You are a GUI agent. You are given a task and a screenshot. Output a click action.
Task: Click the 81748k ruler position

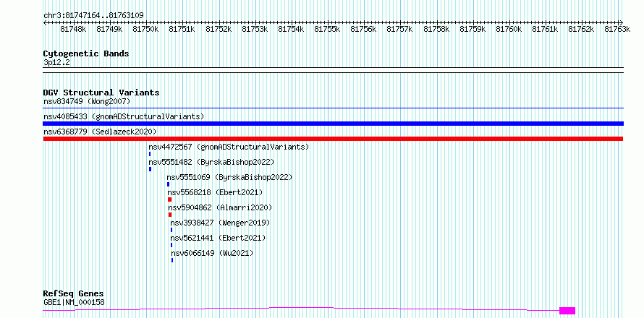(x=73, y=29)
